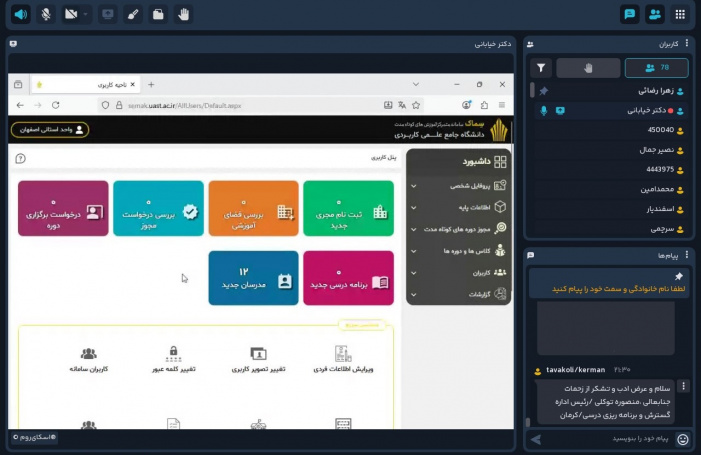Toggle the microphone mute button

pyautogui.click(x=46, y=14)
